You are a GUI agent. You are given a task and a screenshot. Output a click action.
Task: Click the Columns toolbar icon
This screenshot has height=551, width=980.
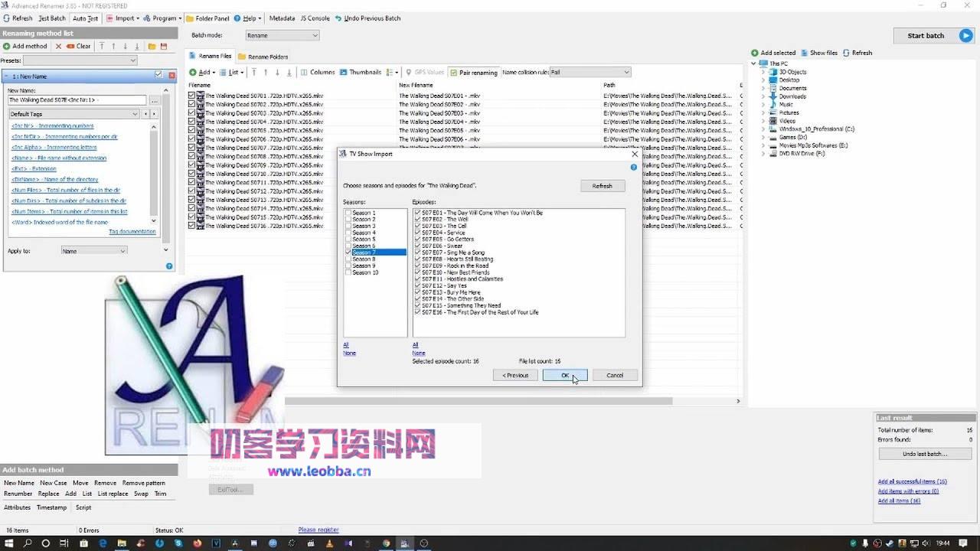pyautogui.click(x=304, y=72)
